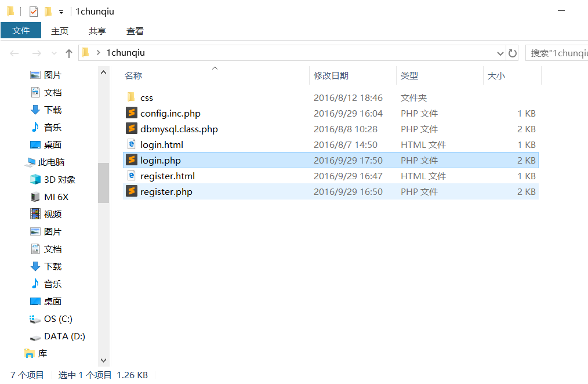The height and width of the screenshot is (384, 588).
Task: Click the date 2016/9/29 17:50
Action: (348, 161)
